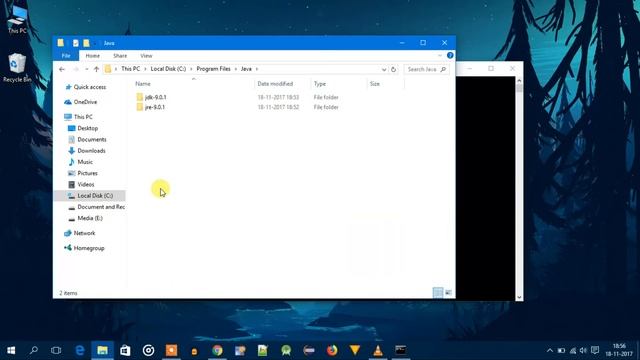Open OneDrive in navigation pane

85,102
